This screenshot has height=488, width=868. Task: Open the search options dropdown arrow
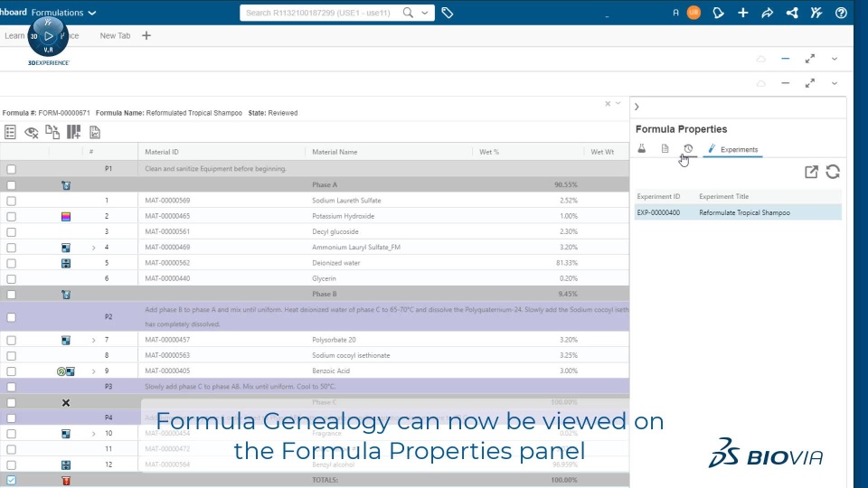[x=425, y=13]
